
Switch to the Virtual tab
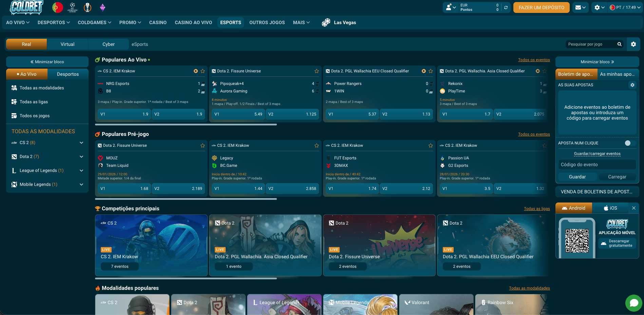(x=68, y=44)
